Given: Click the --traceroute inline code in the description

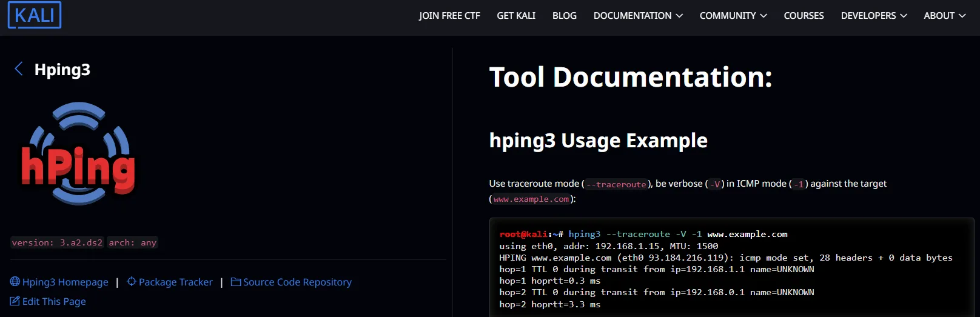Looking at the screenshot, I should pos(616,184).
